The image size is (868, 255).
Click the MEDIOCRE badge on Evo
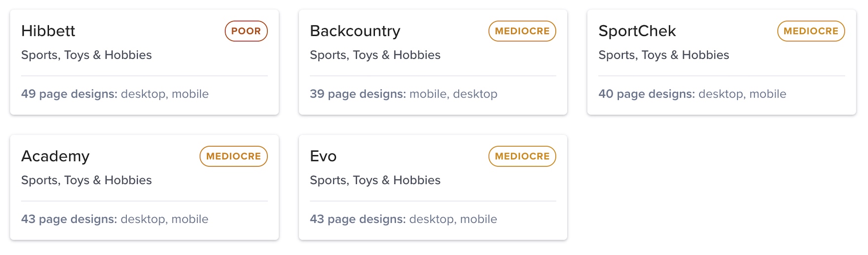click(x=522, y=157)
